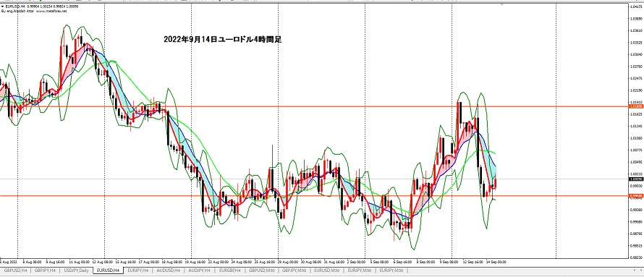Screen dimensions: 644x277
Task: Click the '29 Aug 00:00' time label
Action: [287, 261]
